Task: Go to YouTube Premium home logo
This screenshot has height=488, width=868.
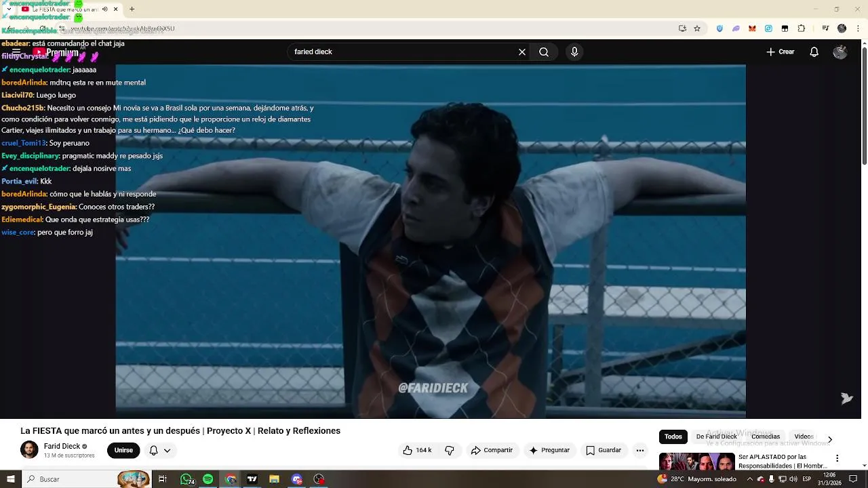Action: click(x=56, y=53)
